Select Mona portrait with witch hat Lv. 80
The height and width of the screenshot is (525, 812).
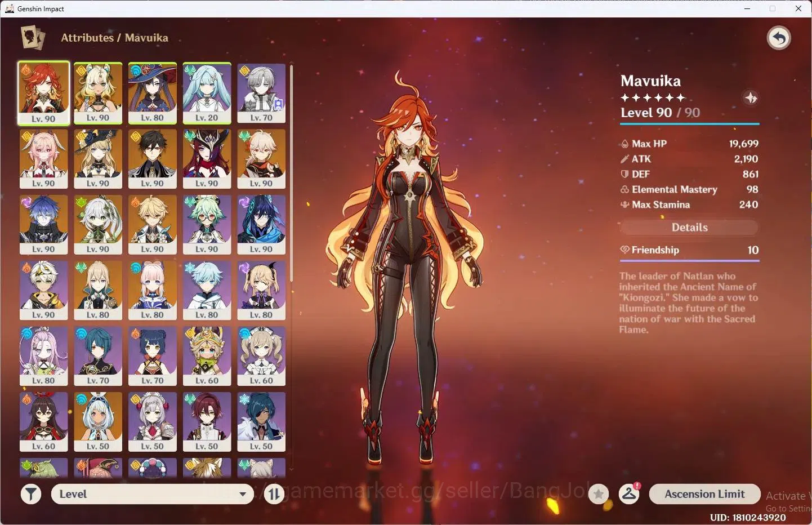[x=152, y=93]
